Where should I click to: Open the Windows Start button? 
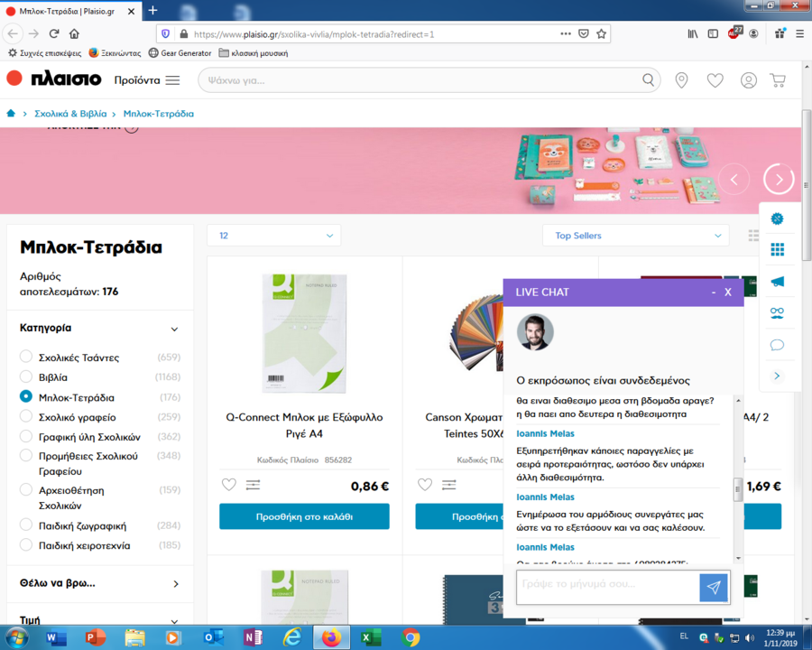click(16, 637)
